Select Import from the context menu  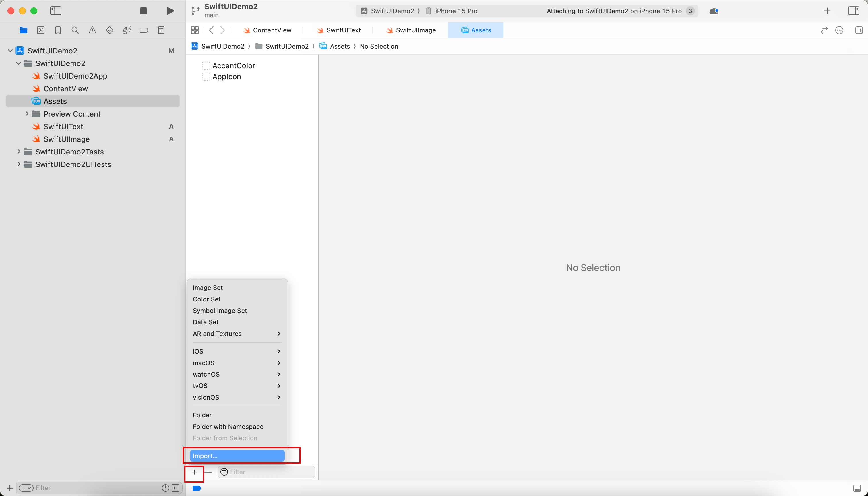[x=237, y=456]
